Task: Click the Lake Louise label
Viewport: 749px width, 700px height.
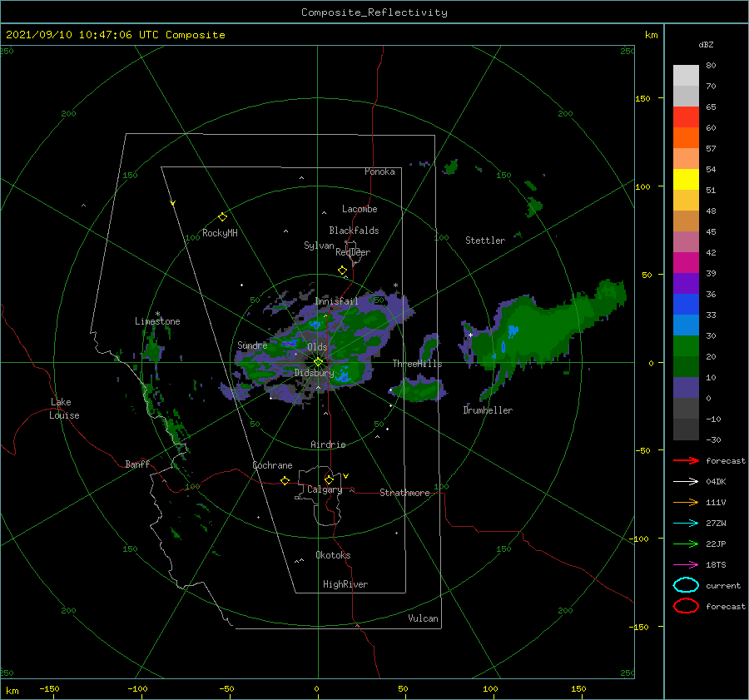Action: tap(64, 409)
